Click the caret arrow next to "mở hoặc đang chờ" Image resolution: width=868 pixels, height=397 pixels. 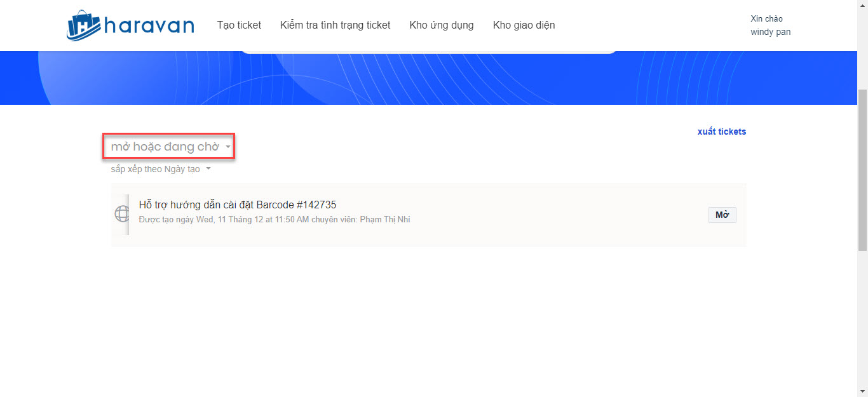[x=228, y=147]
